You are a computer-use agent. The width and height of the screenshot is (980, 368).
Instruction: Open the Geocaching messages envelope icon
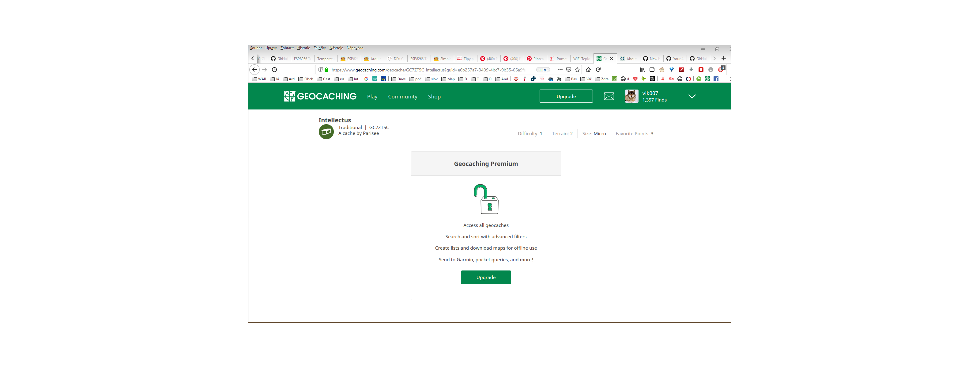[x=609, y=96]
